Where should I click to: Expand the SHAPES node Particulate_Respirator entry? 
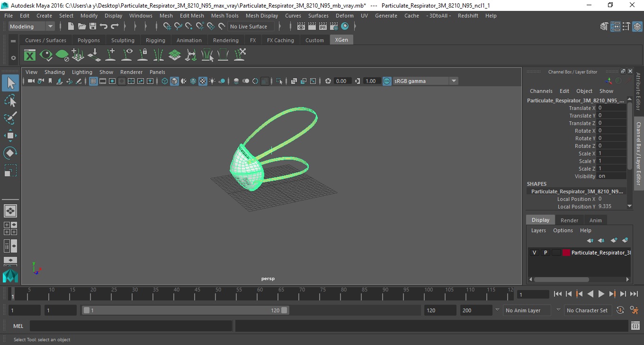pyautogui.click(x=577, y=191)
